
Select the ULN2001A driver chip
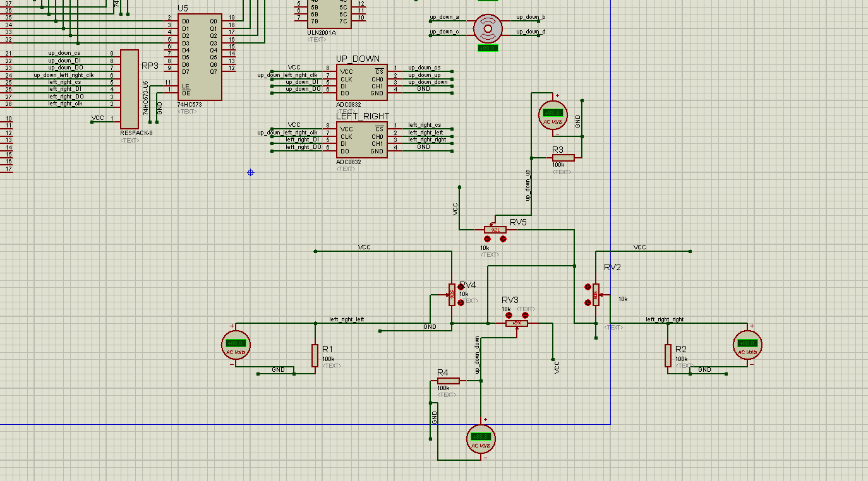tap(329, 14)
